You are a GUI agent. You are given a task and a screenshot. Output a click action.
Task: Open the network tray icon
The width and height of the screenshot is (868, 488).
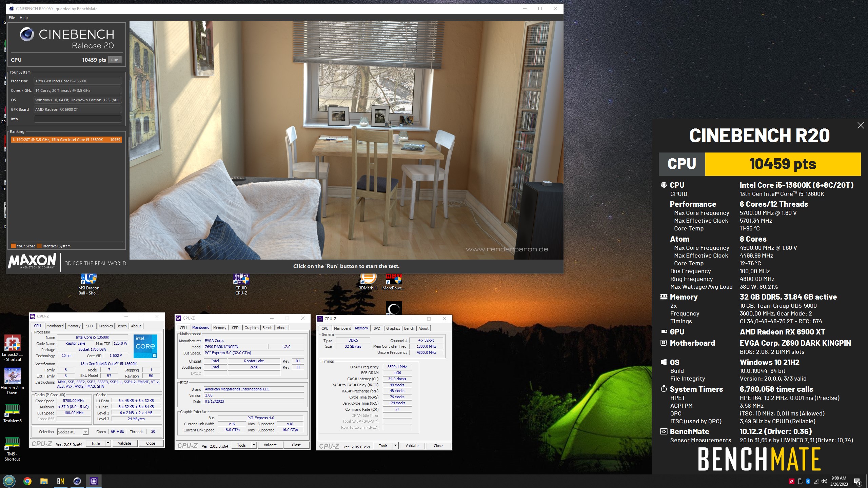[x=816, y=481]
